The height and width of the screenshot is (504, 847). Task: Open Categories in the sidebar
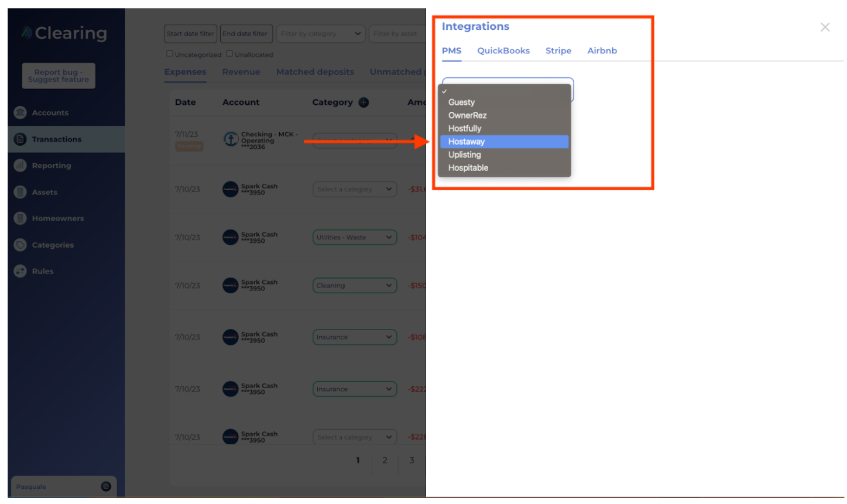(53, 245)
